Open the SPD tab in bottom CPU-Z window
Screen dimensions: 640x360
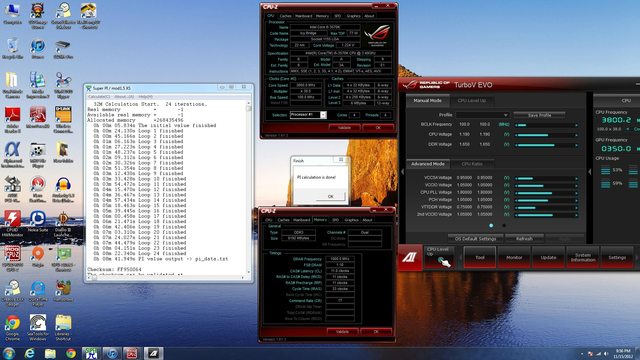335,220
